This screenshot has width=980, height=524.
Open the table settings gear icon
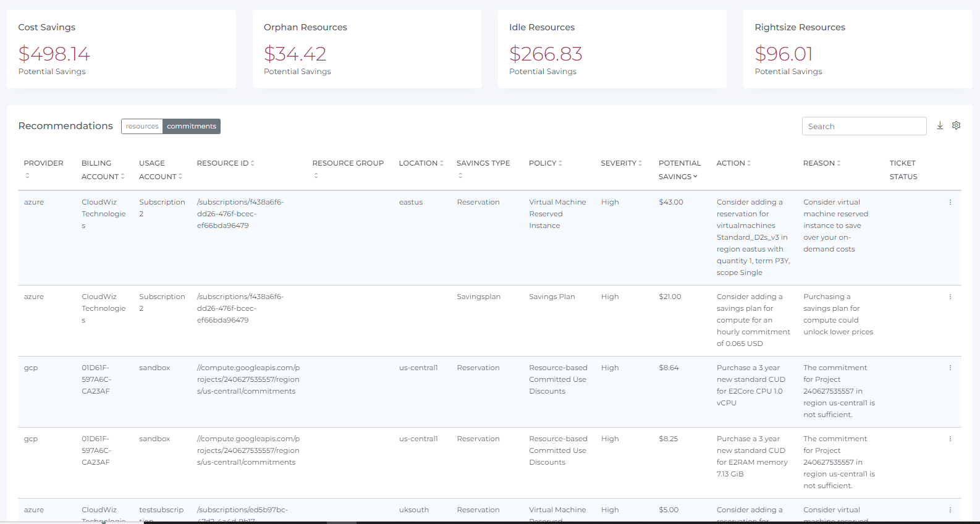[x=956, y=125]
